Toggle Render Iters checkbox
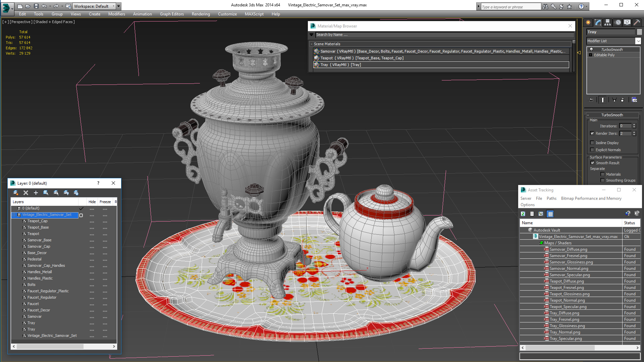The height and width of the screenshot is (362, 644). pos(592,133)
